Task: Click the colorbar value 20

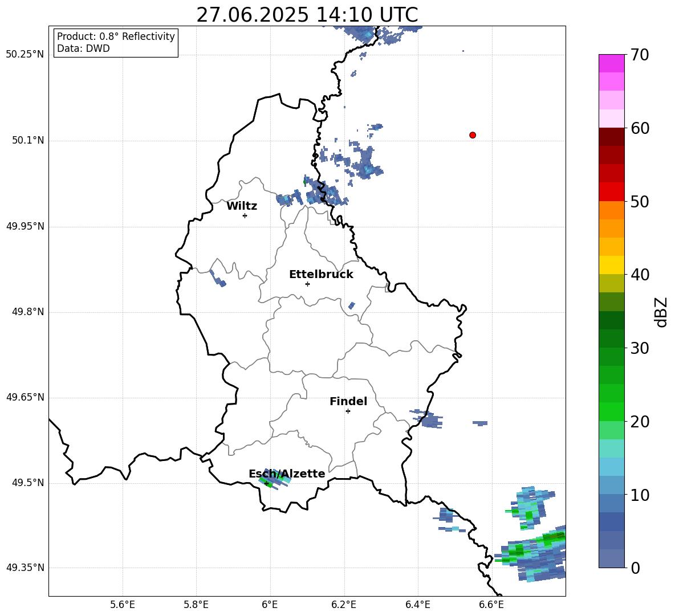Action: (x=640, y=422)
